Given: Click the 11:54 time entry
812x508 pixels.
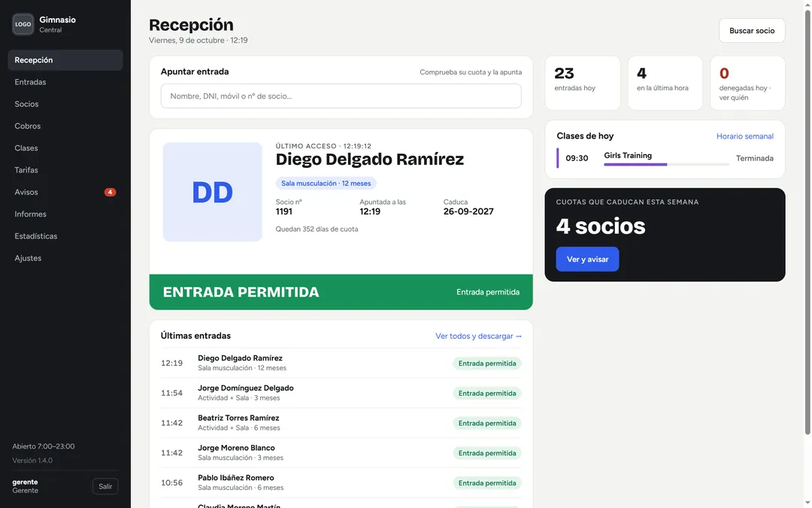Looking at the screenshot, I should (x=171, y=393).
